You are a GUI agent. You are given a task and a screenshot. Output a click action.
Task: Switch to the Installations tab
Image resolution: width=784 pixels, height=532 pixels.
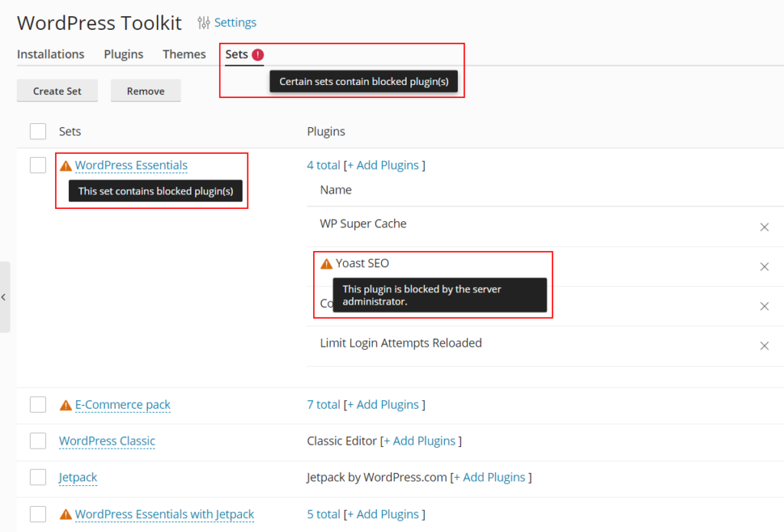click(51, 54)
